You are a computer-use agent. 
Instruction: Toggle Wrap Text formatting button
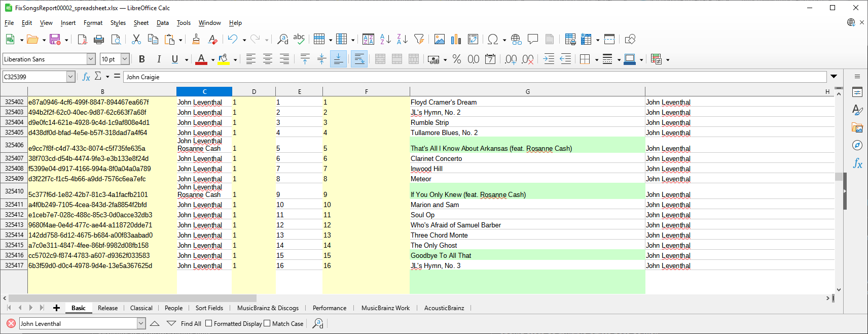(359, 59)
